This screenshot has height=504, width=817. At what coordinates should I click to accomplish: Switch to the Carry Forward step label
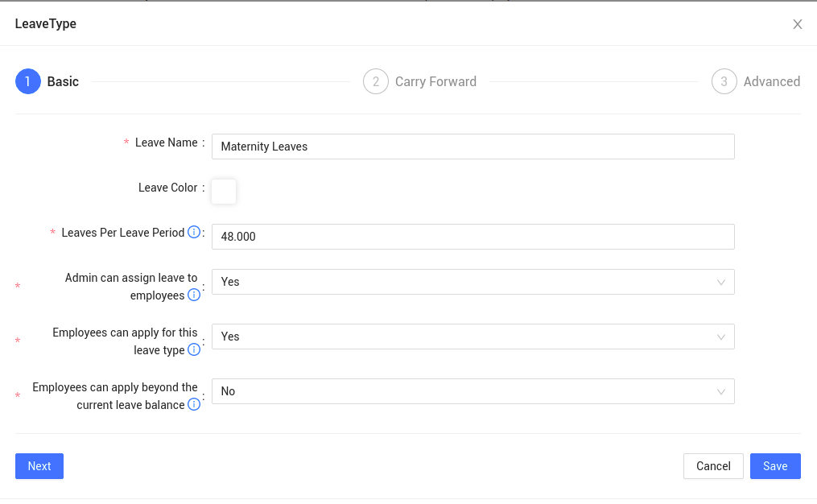435,81
